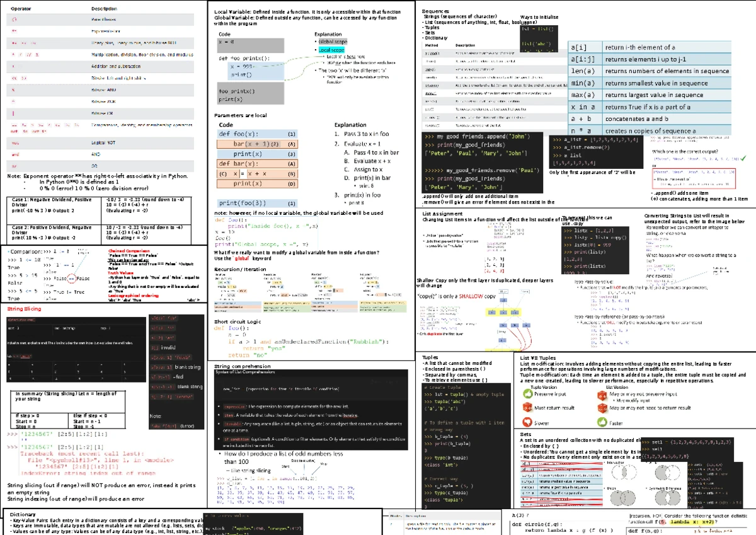Click the 'Local Variable: Defined inside a function' text
The width and height of the screenshot is (756, 535).
click(307, 12)
